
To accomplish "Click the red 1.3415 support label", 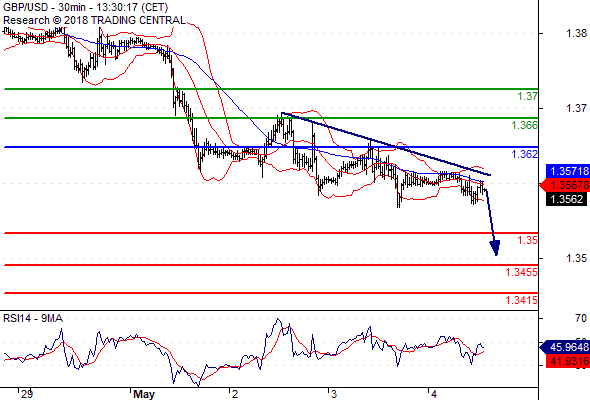I will [521, 300].
